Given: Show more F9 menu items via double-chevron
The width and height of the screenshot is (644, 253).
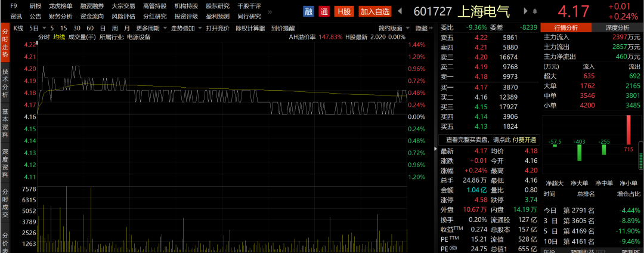Looking at the screenshot, I should (x=270, y=11).
